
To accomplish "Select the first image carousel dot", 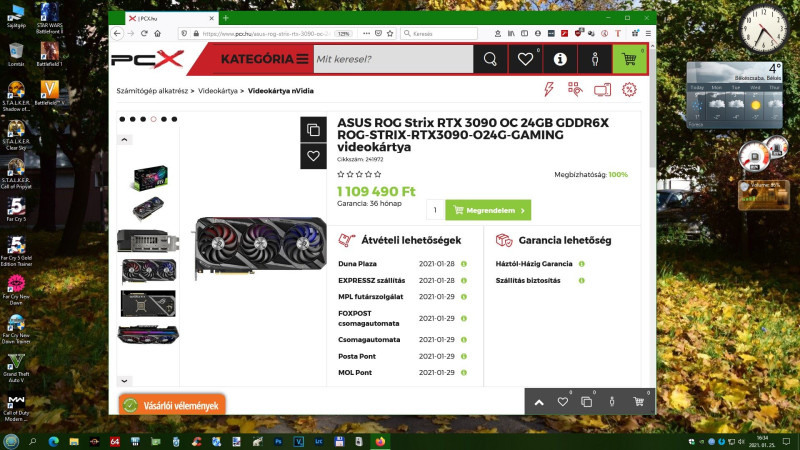I will click(122, 119).
